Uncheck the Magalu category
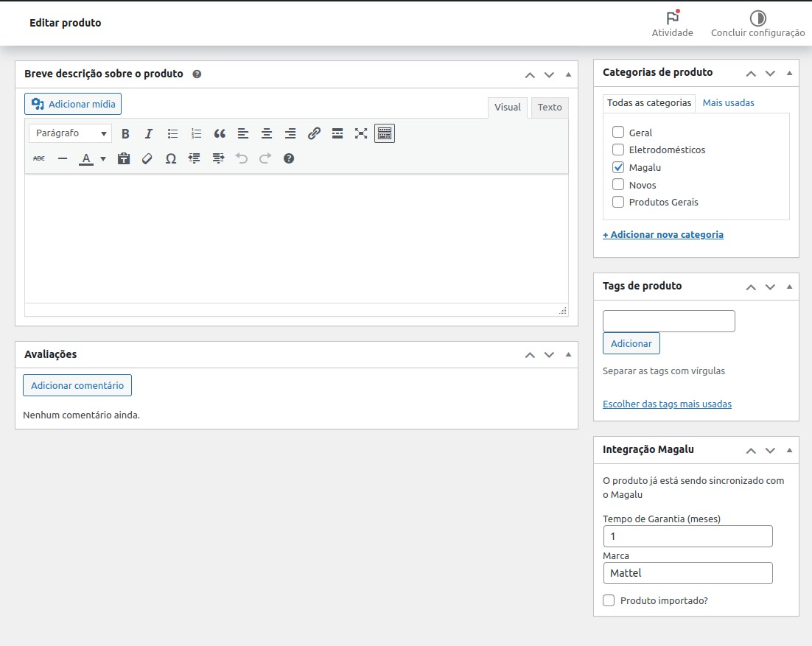 pos(617,167)
